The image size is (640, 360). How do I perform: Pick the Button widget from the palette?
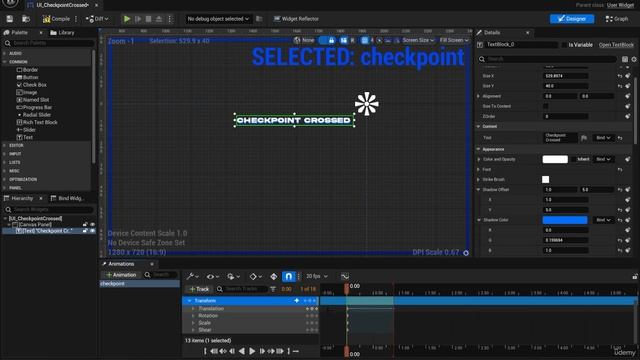pos(27,77)
